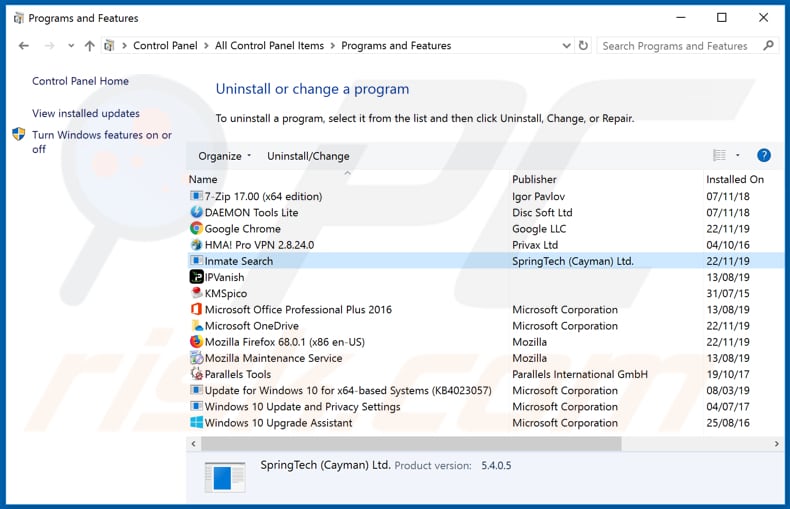Click the DAEMON Tools Lite icon
Viewport: 790px width, 509px height.
pyautogui.click(x=196, y=212)
